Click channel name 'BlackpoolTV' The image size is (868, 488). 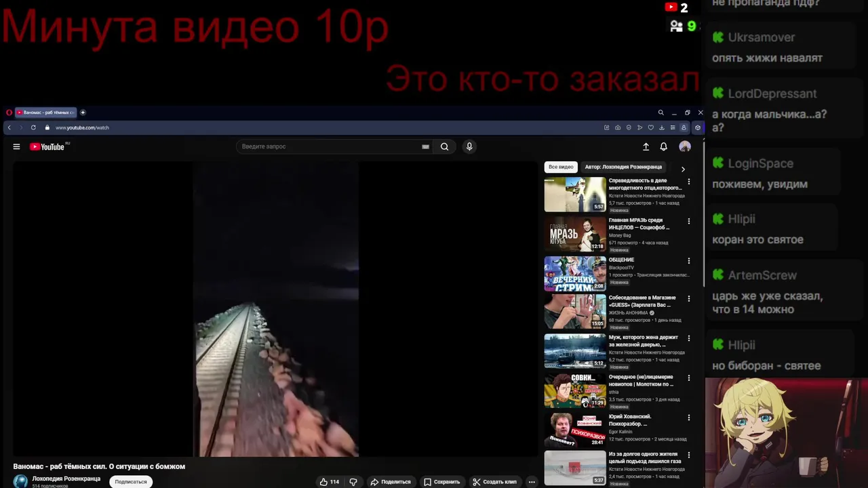click(621, 268)
